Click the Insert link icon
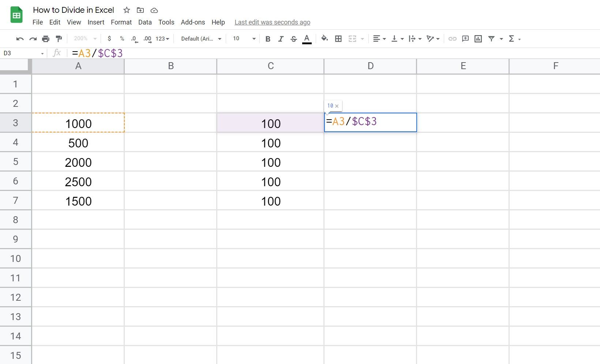Image resolution: width=600 pixels, height=364 pixels. [x=452, y=38]
